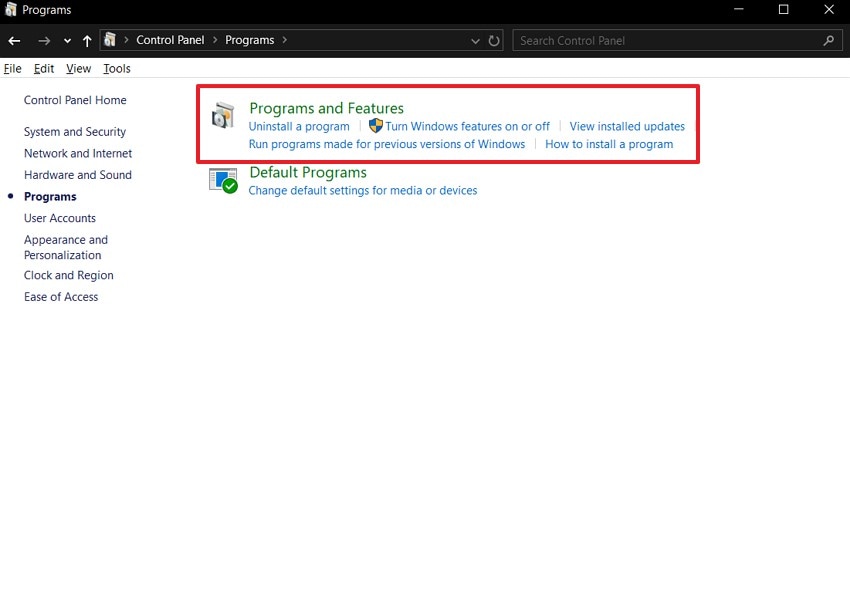Open Hardware and Sound category
850x604 pixels.
coord(78,175)
